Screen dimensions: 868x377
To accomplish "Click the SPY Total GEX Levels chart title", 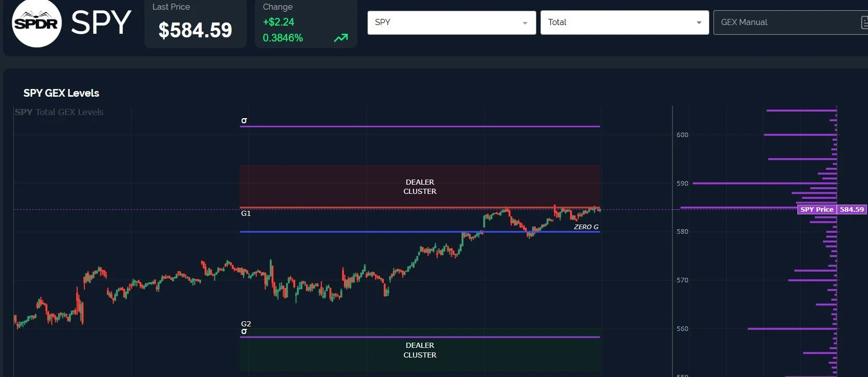I will tap(59, 112).
